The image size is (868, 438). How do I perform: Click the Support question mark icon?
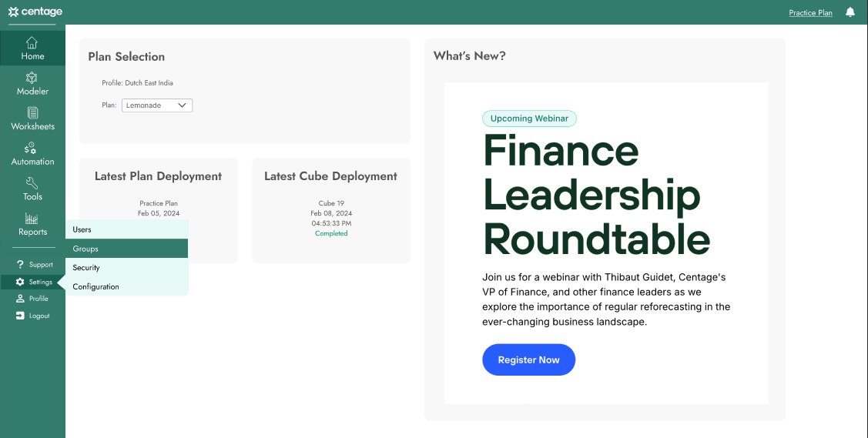[21, 264]
